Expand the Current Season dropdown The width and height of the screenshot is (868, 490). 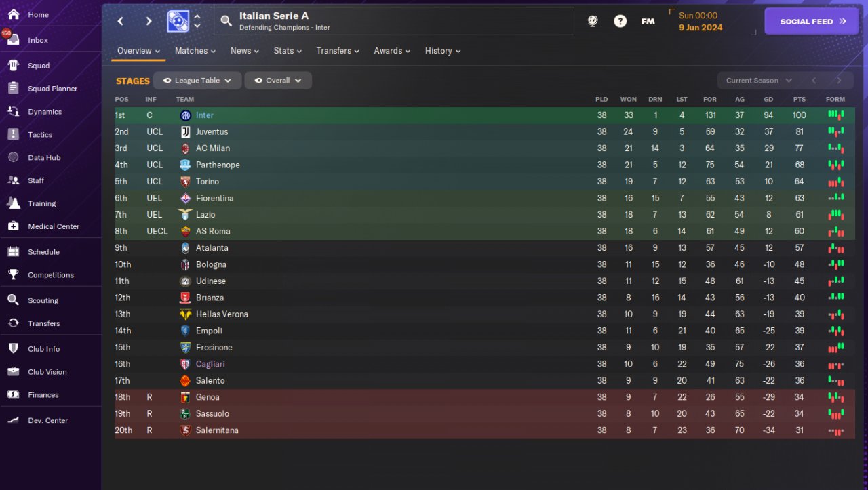(x=758, y=81)
